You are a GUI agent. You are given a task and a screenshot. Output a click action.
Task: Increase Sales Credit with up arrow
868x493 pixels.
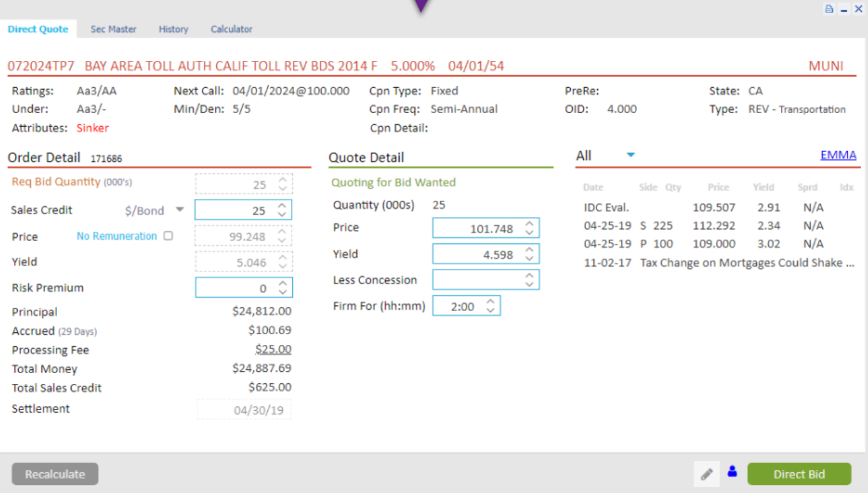(x=282, y=206)
